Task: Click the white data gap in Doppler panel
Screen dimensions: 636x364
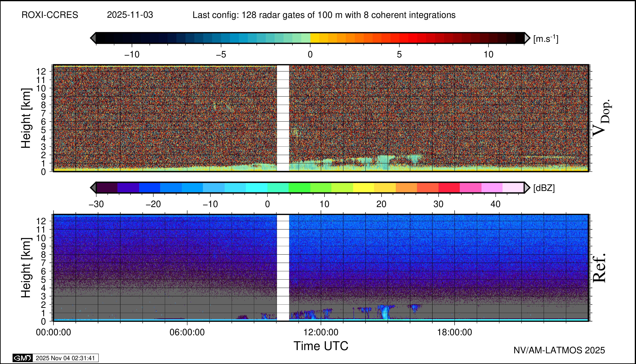Action: pyautogui.click(x=283, y=117)
